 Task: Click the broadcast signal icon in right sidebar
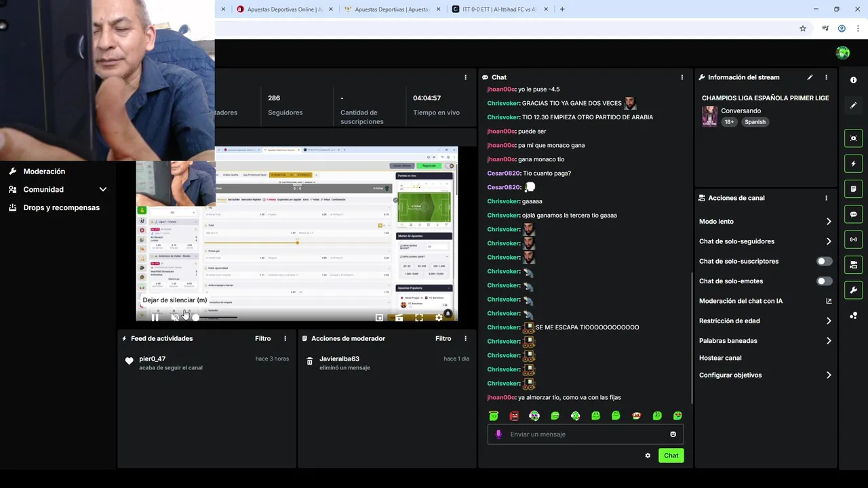pyautogui.click(x=853, y=239)
